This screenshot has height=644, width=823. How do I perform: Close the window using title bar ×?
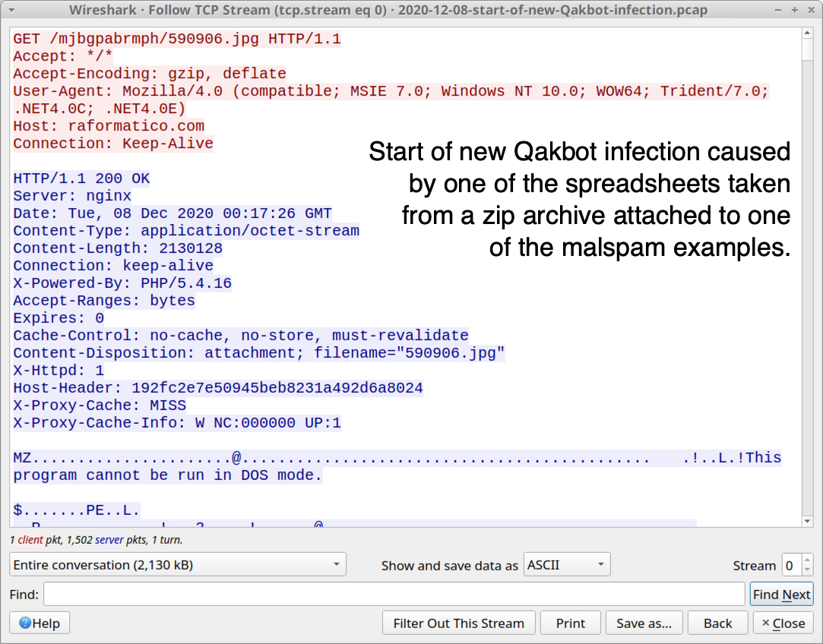[x=811, y=10]
